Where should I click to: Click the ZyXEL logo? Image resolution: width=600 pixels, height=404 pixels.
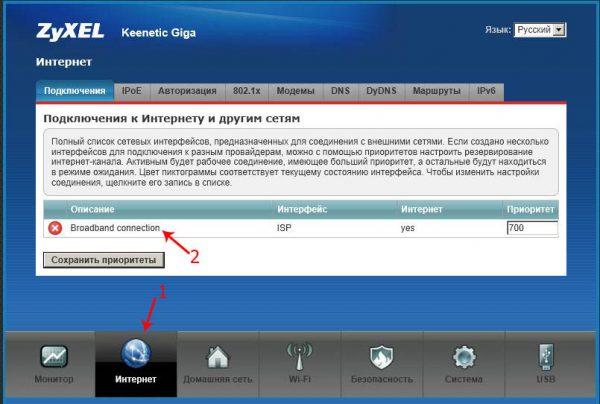(70, 31)
